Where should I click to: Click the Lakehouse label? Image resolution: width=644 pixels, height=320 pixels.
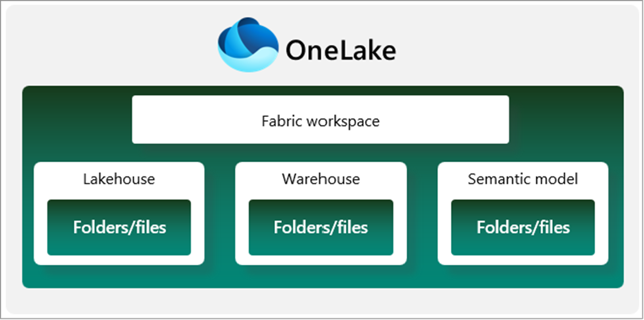click(119, 179)
